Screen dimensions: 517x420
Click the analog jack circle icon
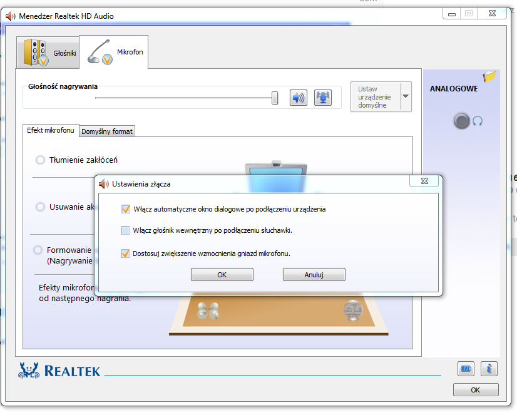coord(462,121)
